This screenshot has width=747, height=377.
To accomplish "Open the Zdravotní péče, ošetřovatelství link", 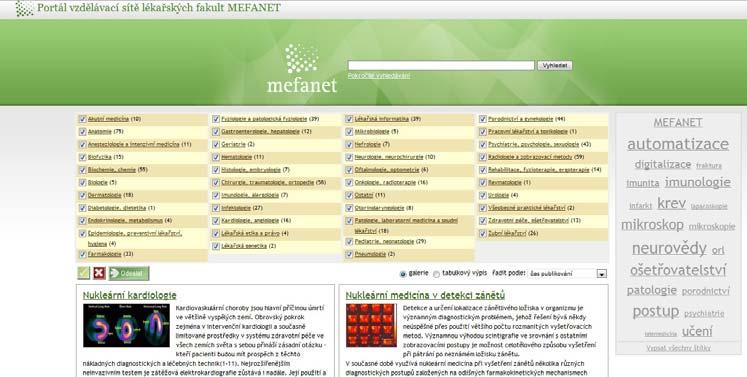I will 528,221.
